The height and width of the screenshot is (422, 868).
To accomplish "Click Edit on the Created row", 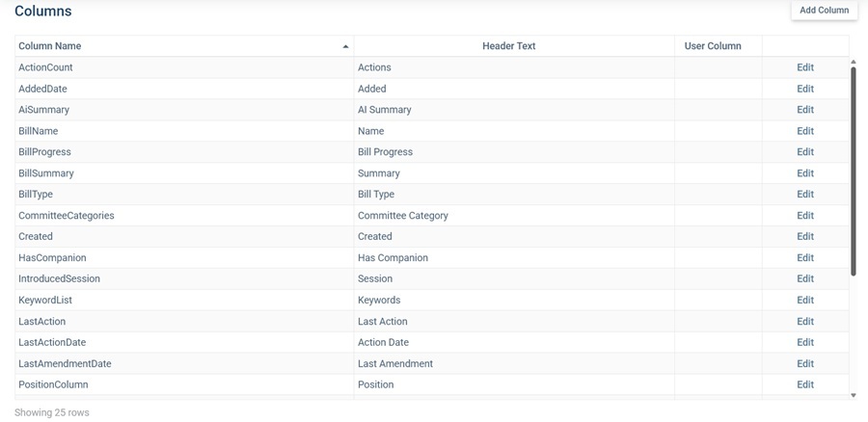I will (805, 236).
